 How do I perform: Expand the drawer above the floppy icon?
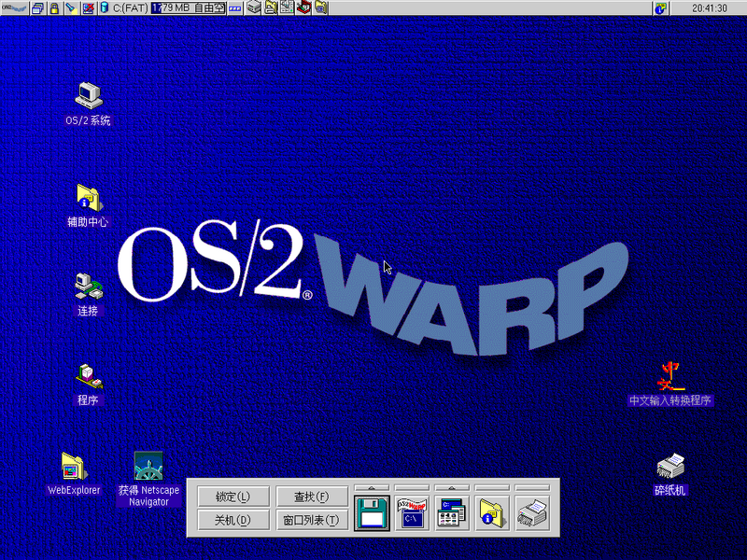372,487
